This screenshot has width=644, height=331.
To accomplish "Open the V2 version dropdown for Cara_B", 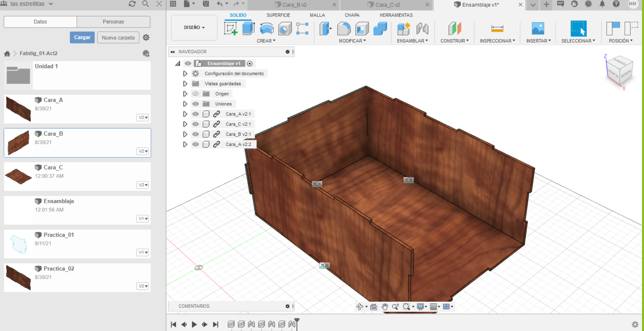I will click(x=143, y=151).
